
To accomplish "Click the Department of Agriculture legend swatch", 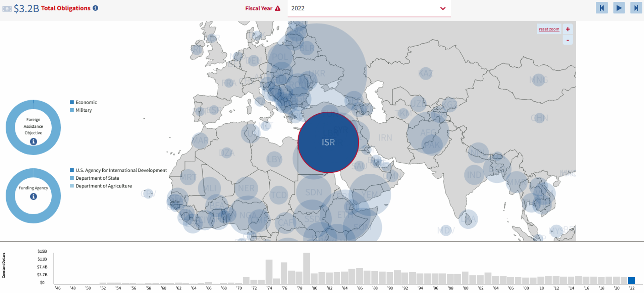I will click(72, 186).
